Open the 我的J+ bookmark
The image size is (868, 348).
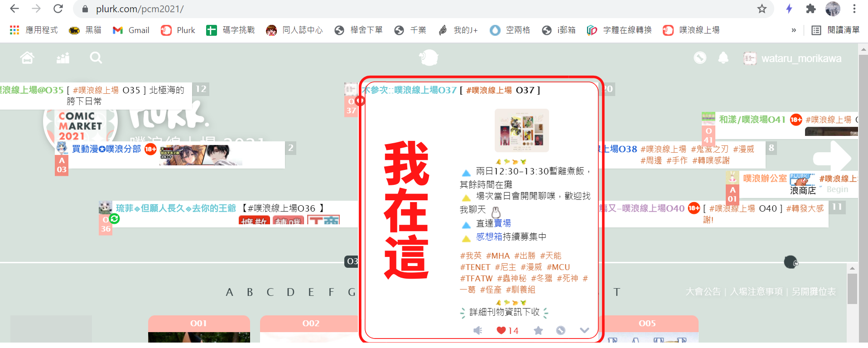(x=458, y=30)
